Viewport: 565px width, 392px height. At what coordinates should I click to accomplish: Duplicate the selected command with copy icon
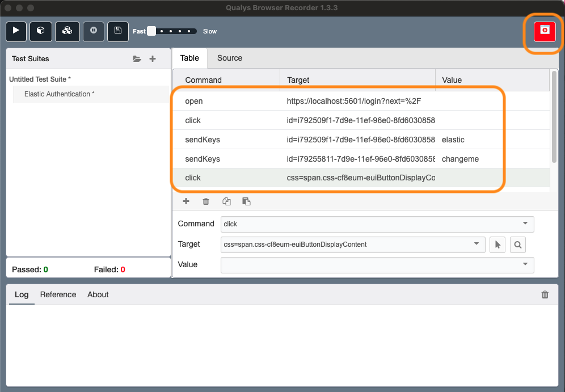pos(226,201)
